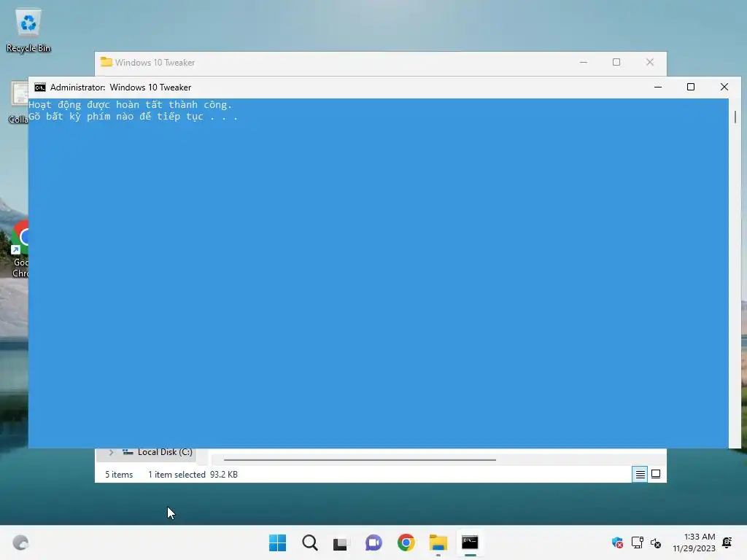Switch Explorer to large icons view

656,474
